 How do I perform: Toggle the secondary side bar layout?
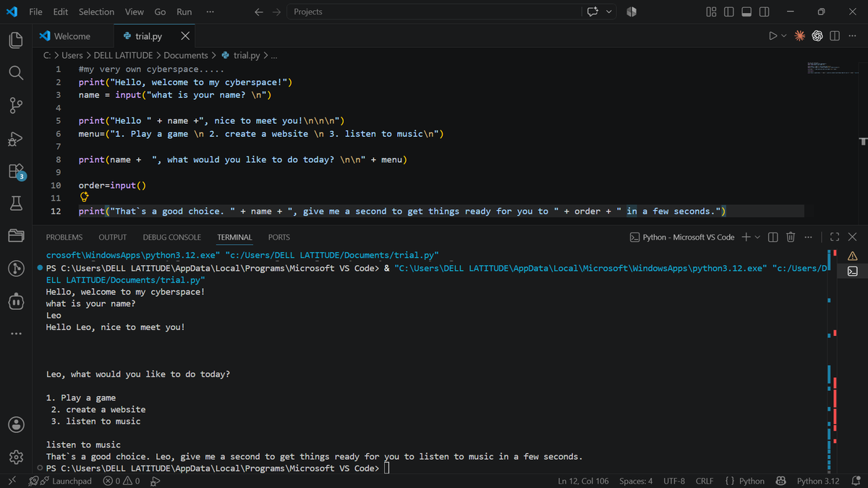click(764, 12)
